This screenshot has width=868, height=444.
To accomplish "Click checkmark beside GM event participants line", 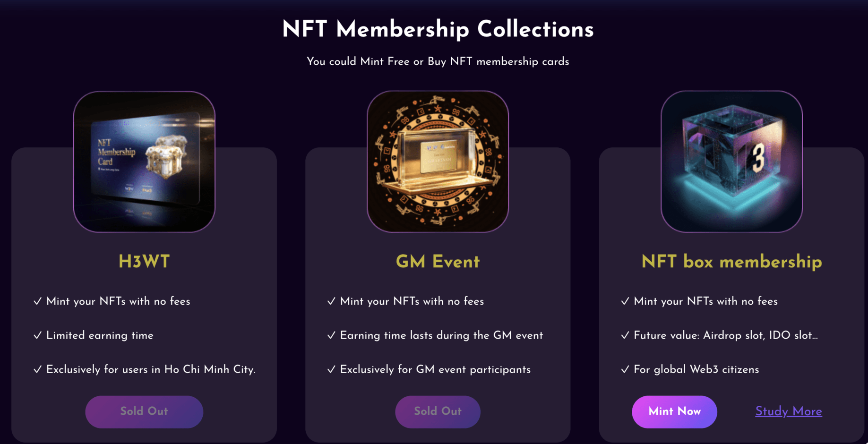I will coord(331,369).
